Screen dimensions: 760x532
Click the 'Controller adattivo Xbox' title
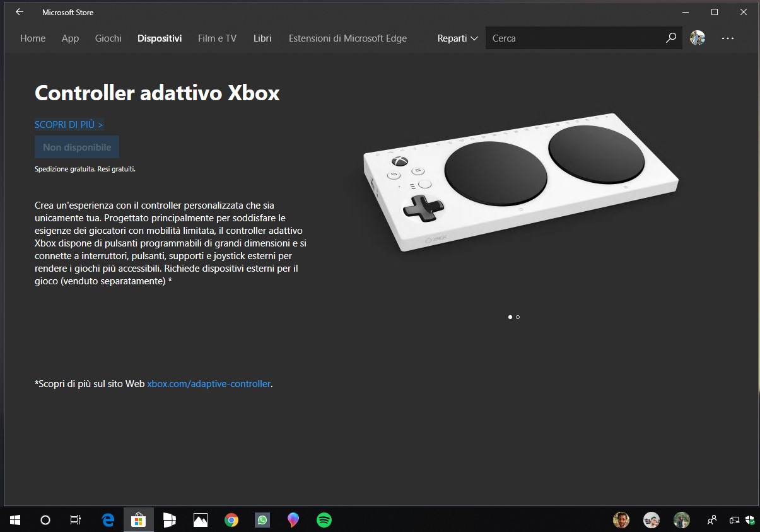[x=157, y=93]
